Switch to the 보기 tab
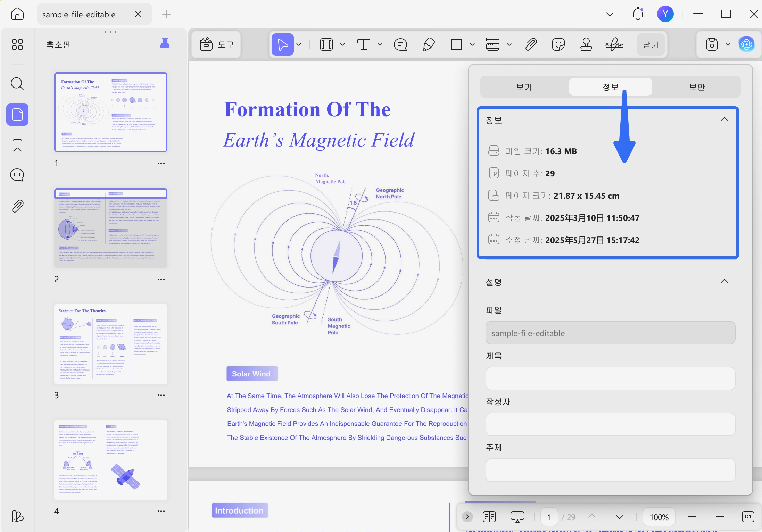 [524, 87]
